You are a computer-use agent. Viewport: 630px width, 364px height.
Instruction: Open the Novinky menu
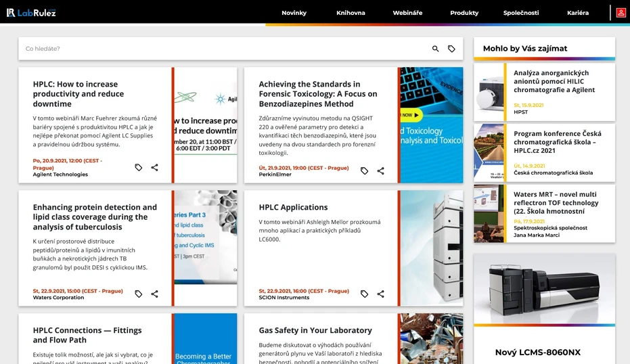click(x=294, y=13)
